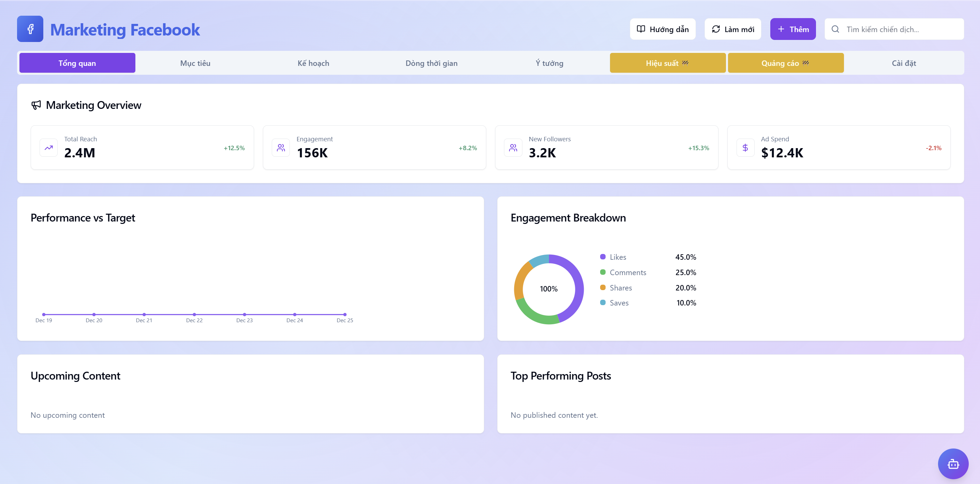Click the +12.5% Total Reach change

coord(234,148)
